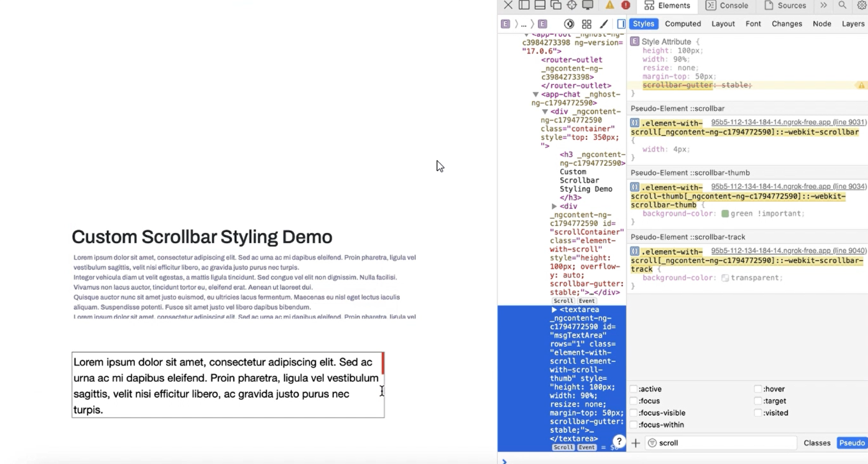Select the dark appearance compass icon
This screenshot has height=464, width=868.
[x=568, y=24]
